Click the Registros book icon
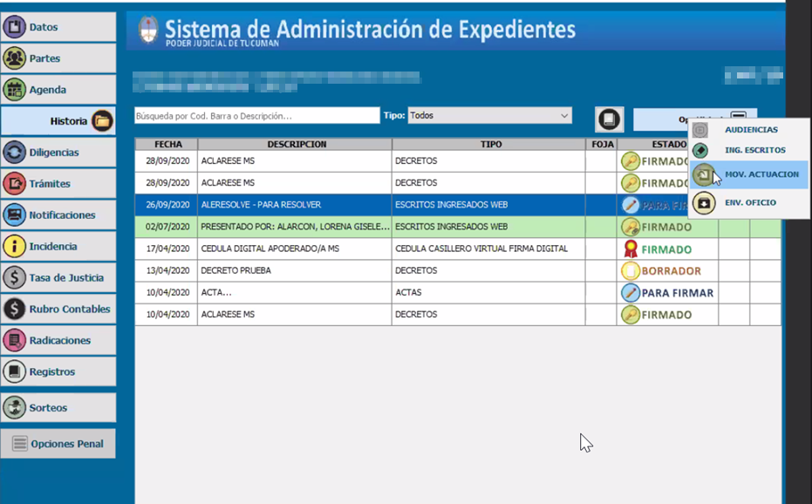The image size is (812, 504). pyautogui.click(x=14, y=371)
